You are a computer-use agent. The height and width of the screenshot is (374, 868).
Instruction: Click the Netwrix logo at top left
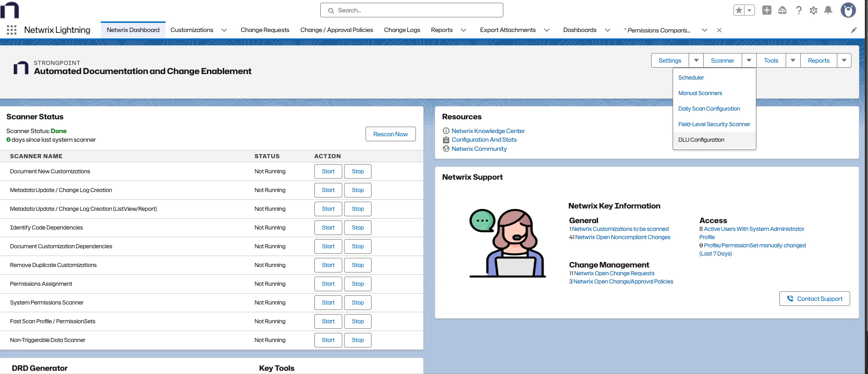10,10
